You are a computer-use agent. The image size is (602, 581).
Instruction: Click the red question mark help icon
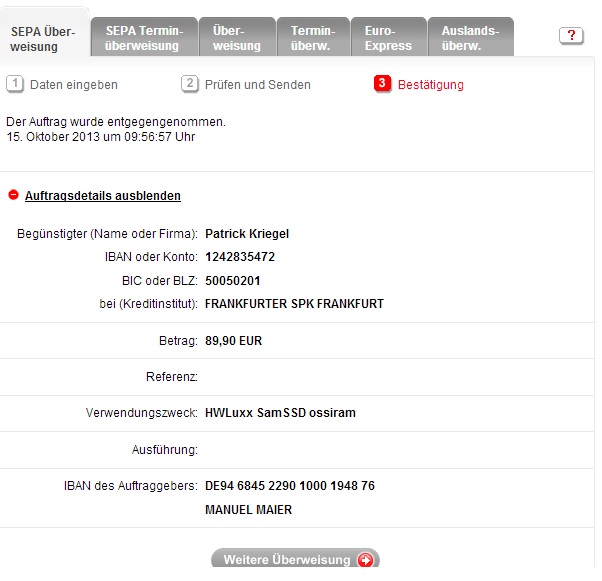(571, 36)
